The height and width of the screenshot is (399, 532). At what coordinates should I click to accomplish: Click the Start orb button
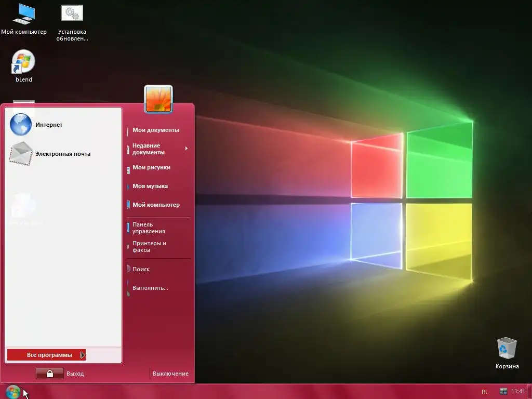point(13,392)
